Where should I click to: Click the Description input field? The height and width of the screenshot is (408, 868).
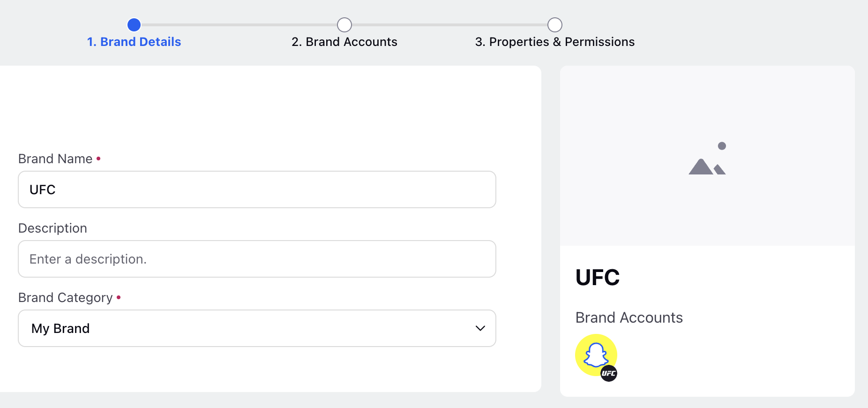click(257, 259)
